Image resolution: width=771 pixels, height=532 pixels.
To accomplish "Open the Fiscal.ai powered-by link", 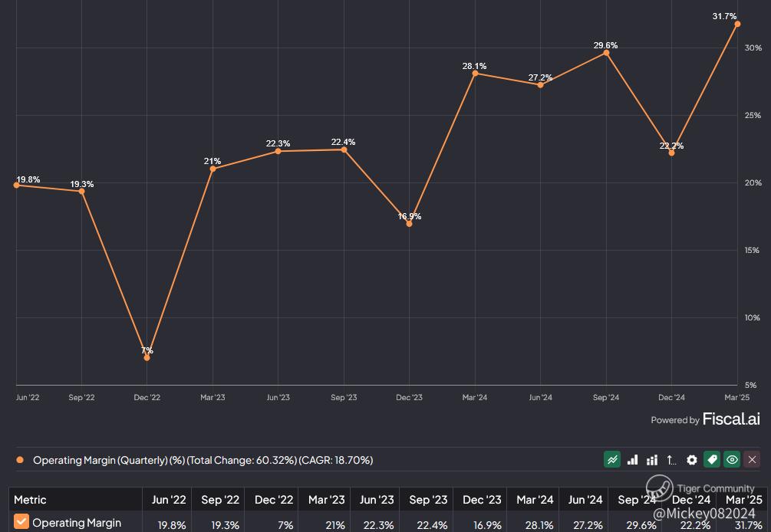I will pos(705,419).
